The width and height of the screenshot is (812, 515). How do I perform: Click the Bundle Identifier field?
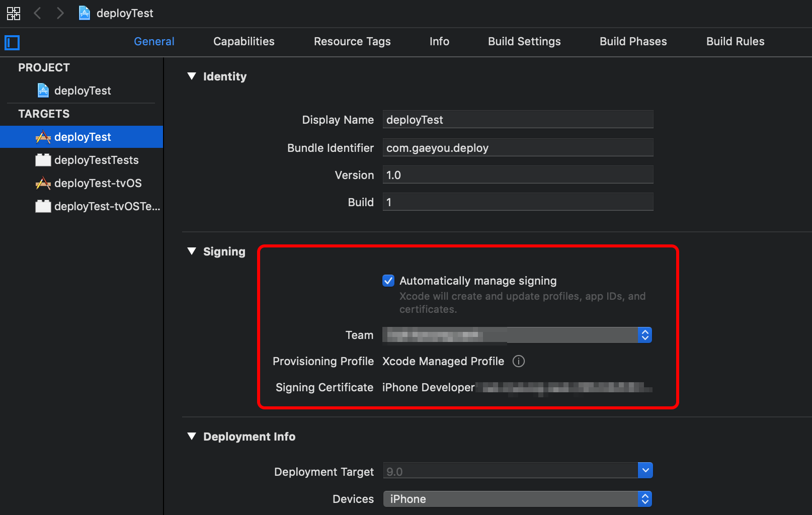point(518,148)
